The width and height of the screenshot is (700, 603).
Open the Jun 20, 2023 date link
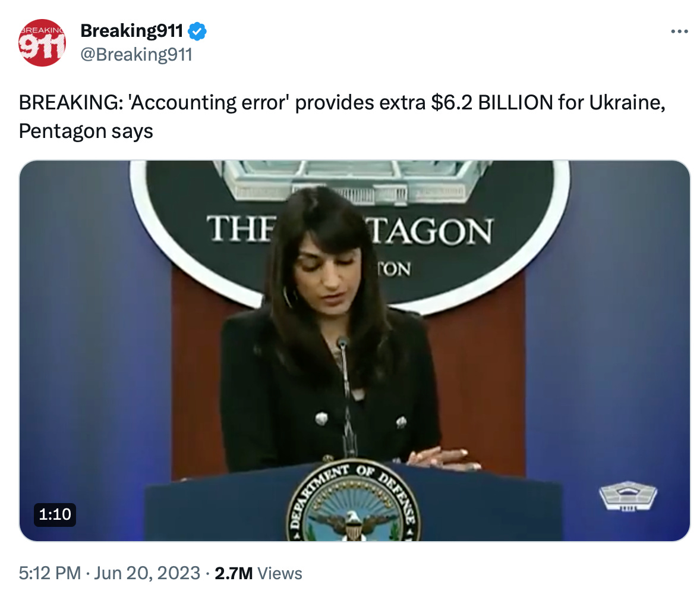click(147, 573)
